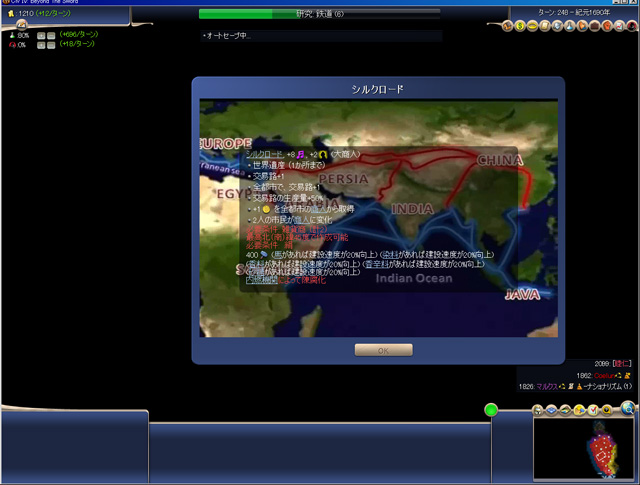This screenshot has width=640, height=485.
Task: Increase the espionage rate with plus
Action: 41,45
